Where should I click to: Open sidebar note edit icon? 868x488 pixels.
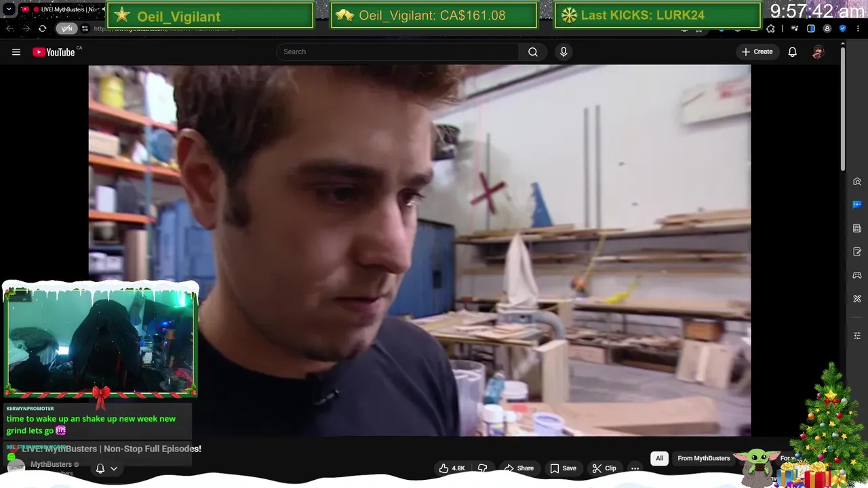coord(857,251)
